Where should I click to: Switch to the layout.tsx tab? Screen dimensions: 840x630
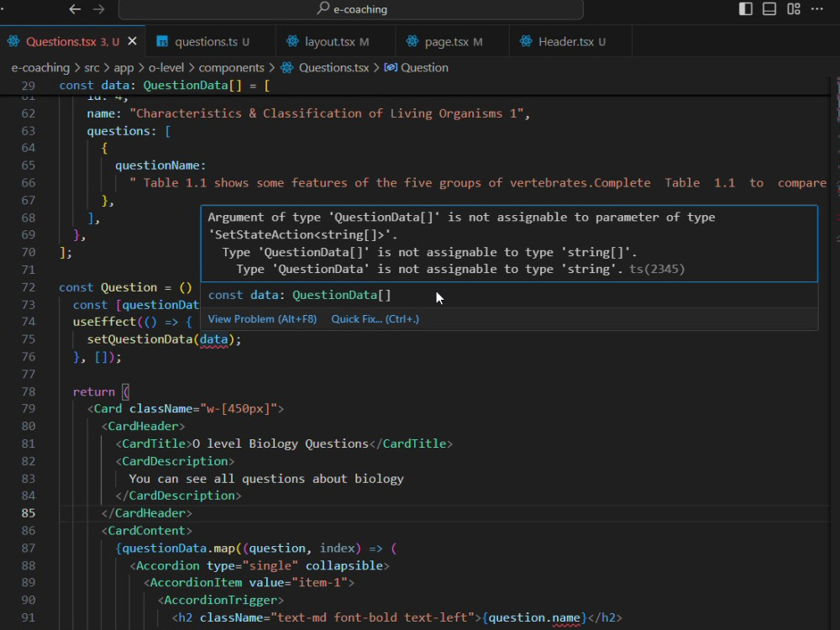(335, 41)
